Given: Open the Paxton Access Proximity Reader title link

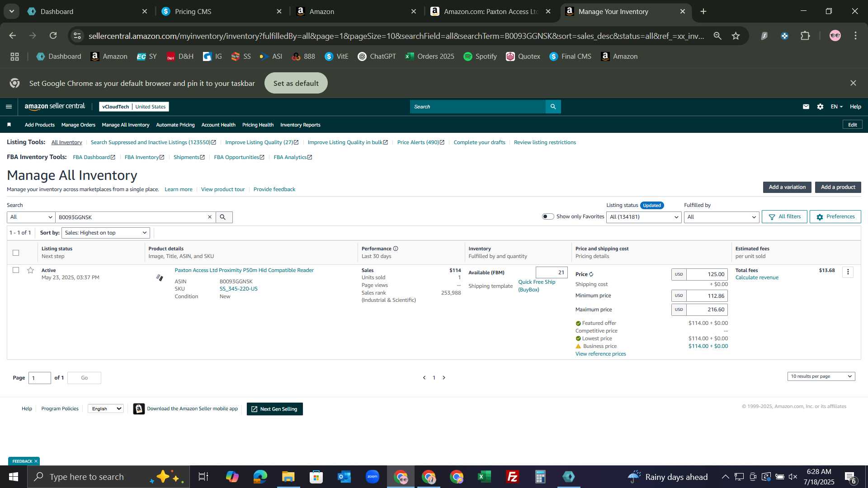Looking at the screenshot, I should [244, 270].
